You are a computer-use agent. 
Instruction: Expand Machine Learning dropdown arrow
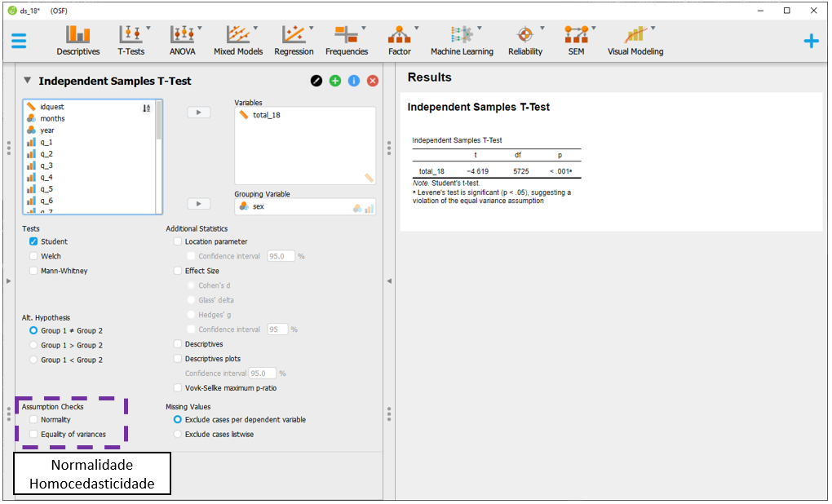click(x=479, y=28)
